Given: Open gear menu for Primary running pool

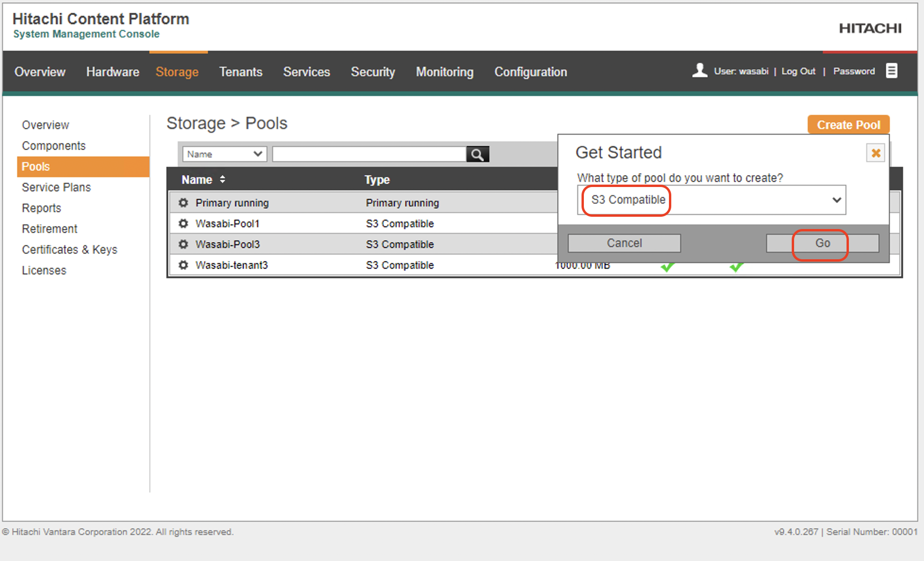Looking at the screenshot, I should point(183,203).
